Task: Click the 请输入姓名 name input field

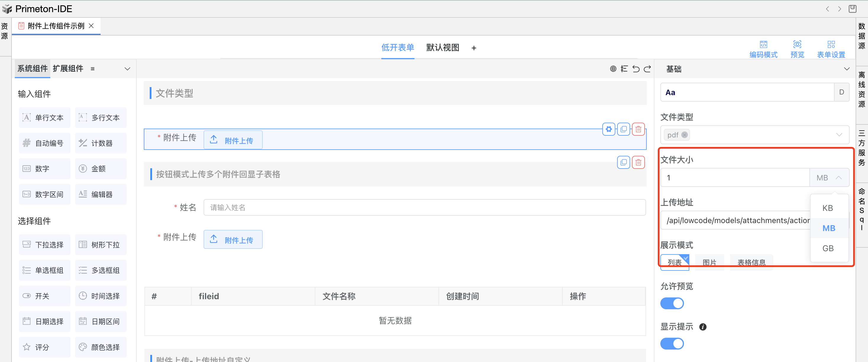Action: tap(424, 207)
